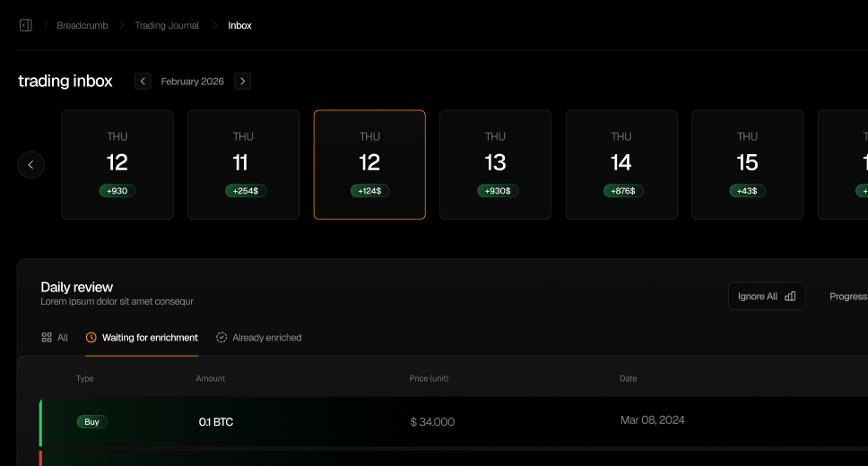
Task: Open Waiting for enrichment tab
Action: tap(142, 338)
